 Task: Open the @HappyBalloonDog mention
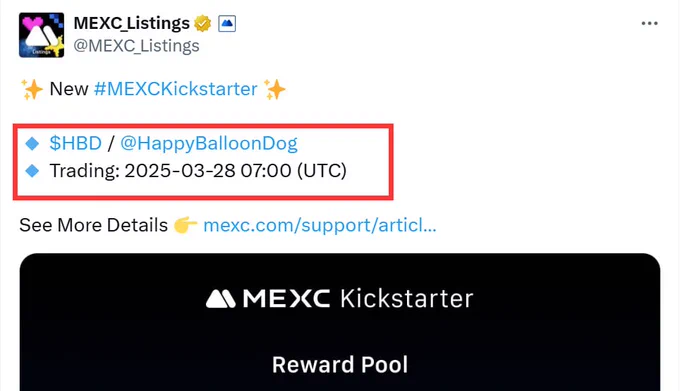point(209,143)
